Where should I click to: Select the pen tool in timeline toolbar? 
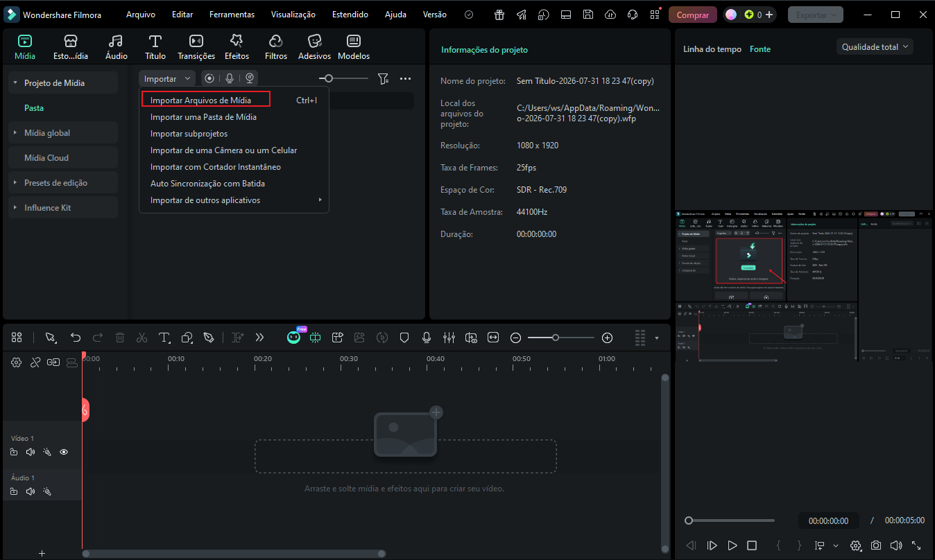pos(209,338)
